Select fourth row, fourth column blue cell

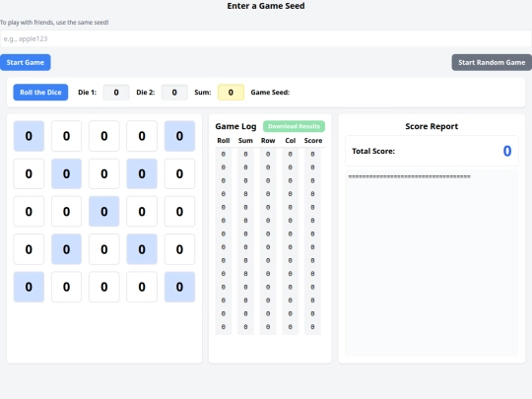coord(142,249)
